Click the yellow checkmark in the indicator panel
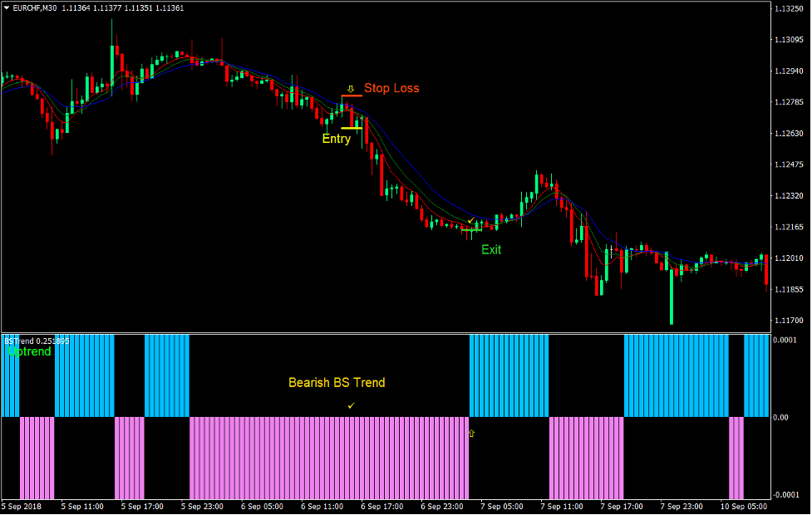812x515 pixels. pyautogui.click(x=350, y=405)
